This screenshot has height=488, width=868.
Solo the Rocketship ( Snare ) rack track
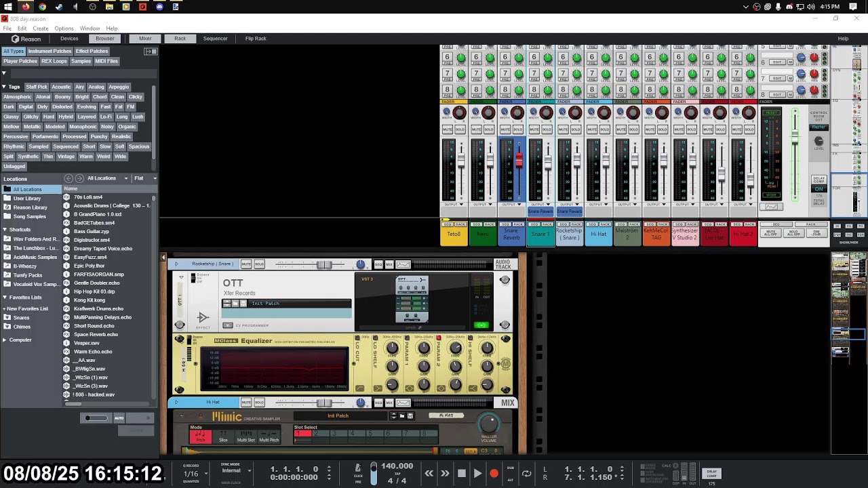[x=259, y=264]
